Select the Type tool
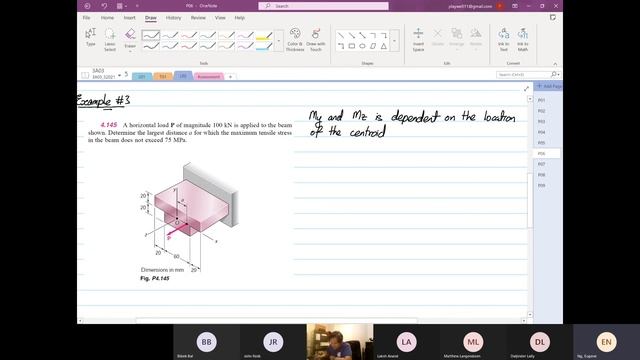The image size is (640, 360). tap(91, 37)
